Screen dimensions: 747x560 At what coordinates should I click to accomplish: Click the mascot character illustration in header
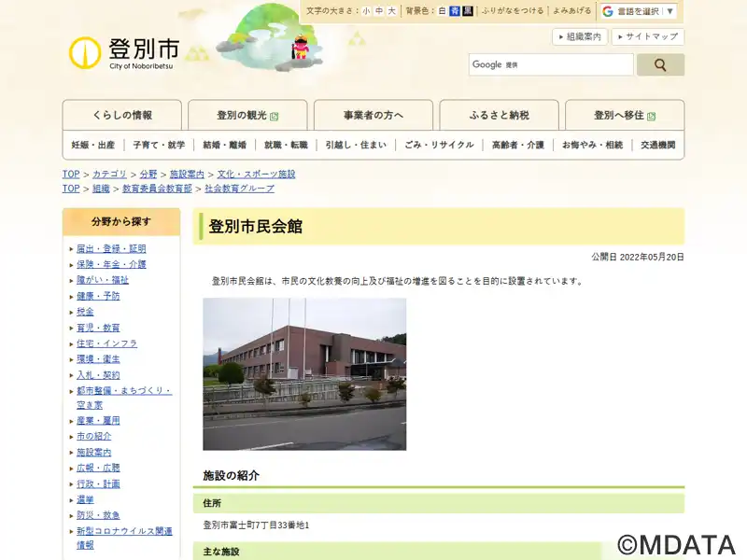302,48
